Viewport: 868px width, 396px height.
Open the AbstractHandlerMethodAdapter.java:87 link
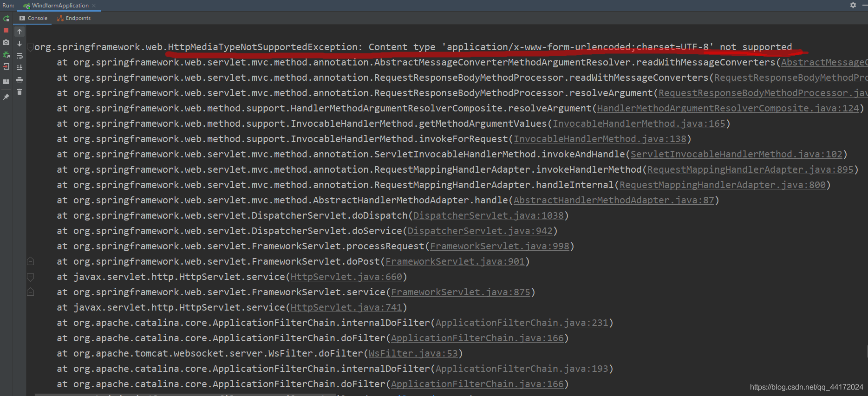[x=613, y=200]
